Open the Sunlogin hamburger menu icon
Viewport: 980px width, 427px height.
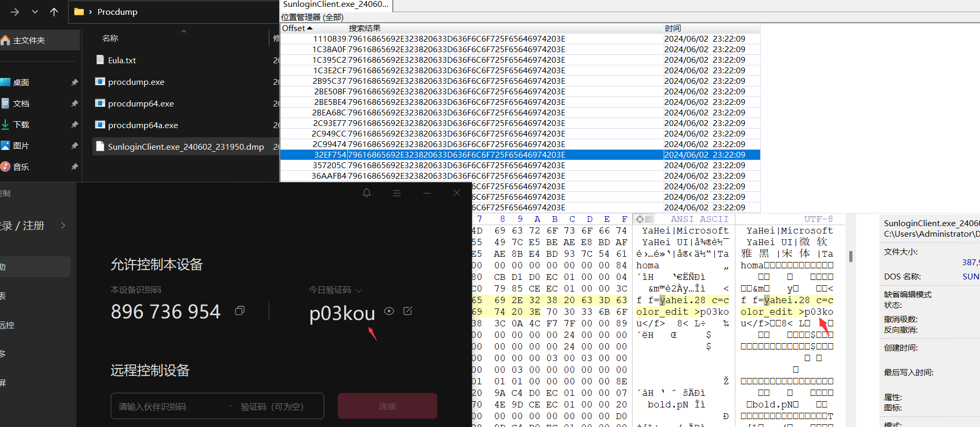(x=397, y=193)
